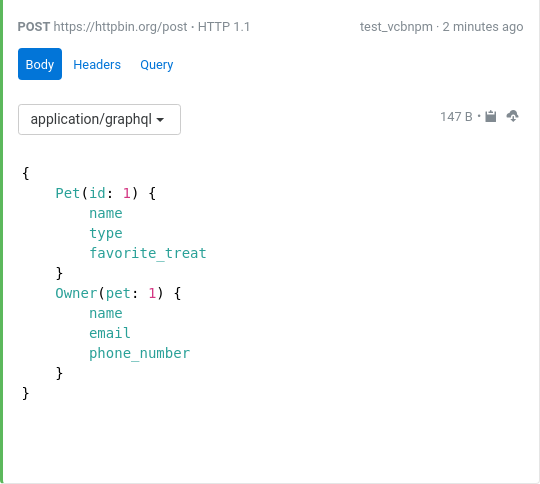
Task: Click the HTTP 1.1 protocol text
Action: 224,27
